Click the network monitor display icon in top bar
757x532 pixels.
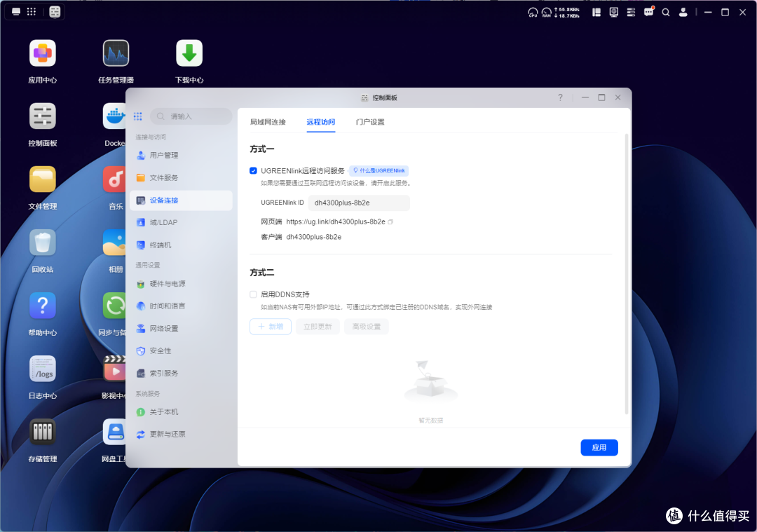613,13
